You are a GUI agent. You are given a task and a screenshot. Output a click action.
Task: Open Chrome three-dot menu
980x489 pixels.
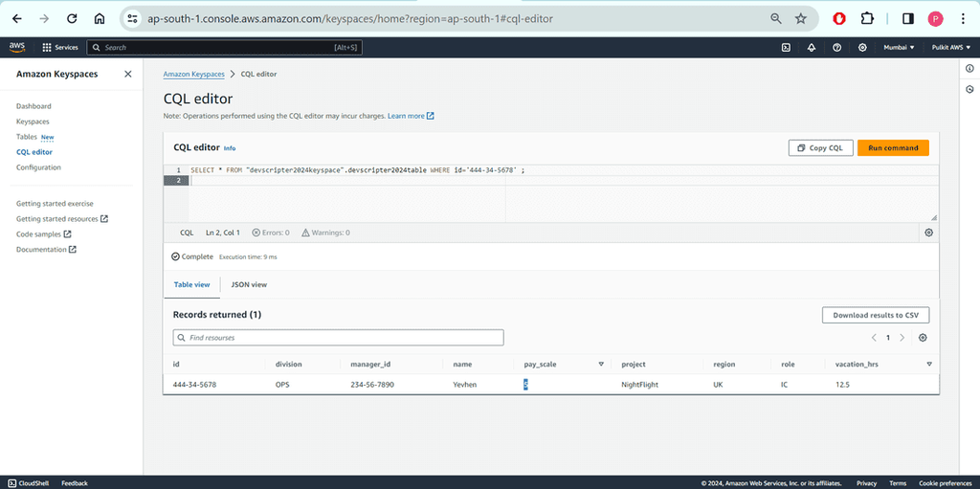pos(963,19)
